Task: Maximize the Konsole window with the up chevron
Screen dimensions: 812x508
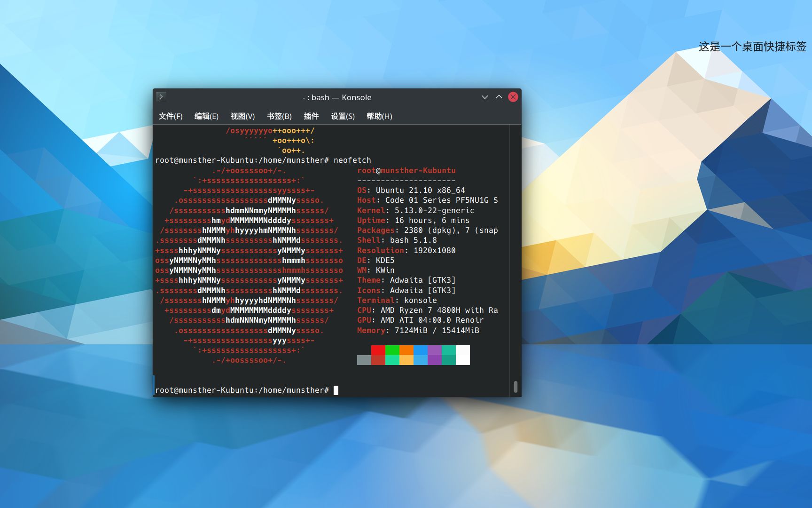Action: pyautogui.click(x=499, y=97)
